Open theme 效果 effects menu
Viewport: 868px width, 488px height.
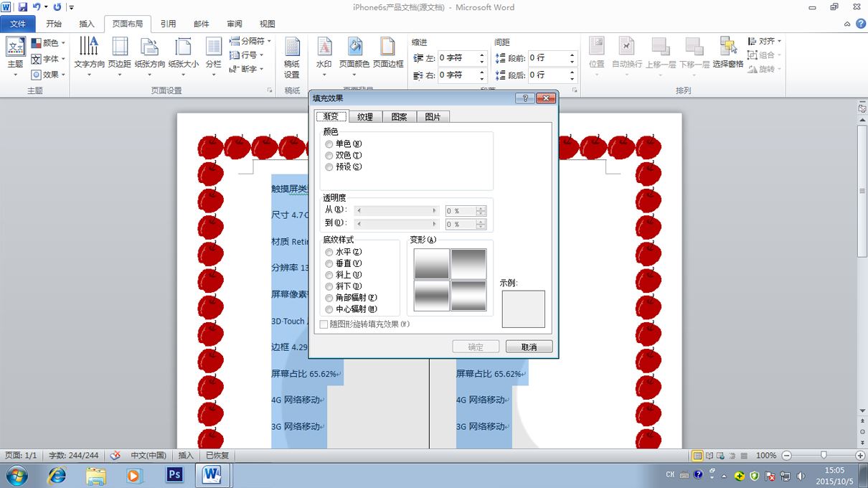click(x=48, y=75)
